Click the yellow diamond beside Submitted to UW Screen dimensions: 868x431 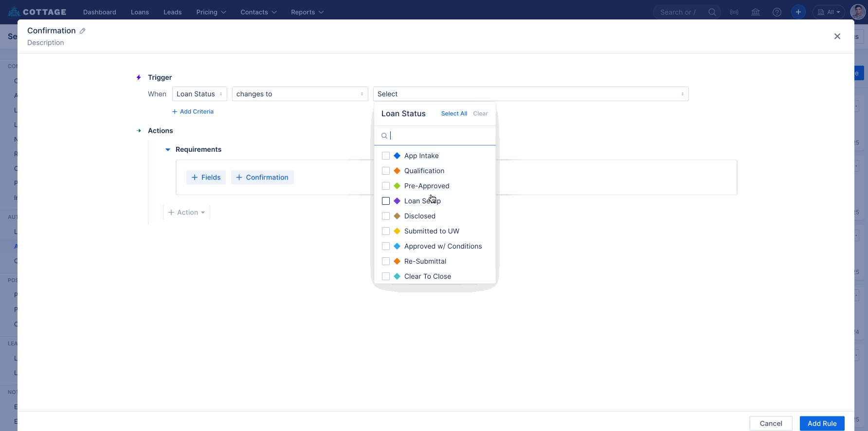(x=397, y=231)
